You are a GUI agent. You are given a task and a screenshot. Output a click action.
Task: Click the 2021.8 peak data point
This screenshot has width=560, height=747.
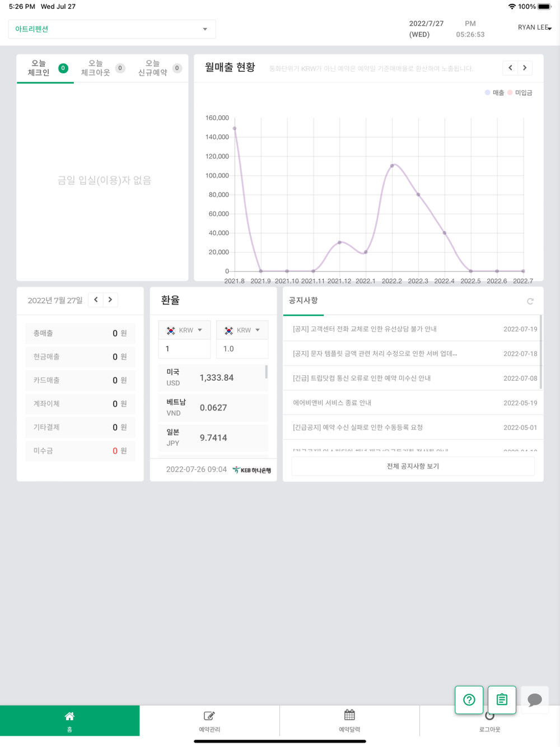[x=234, y=128]
